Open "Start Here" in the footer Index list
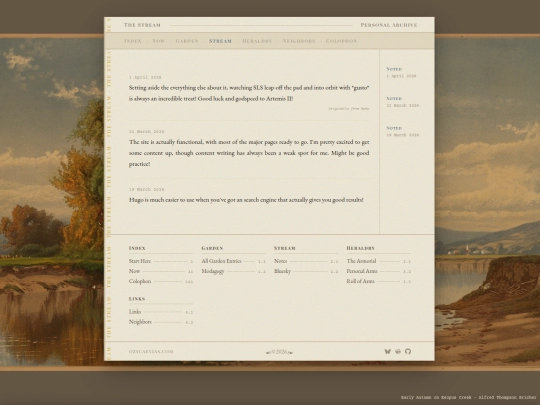This screenshot has width=540, height=405. click(161, 261)
